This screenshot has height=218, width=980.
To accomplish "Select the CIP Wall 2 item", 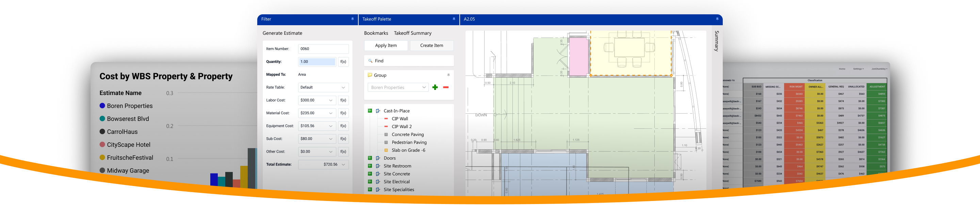I will click(x=402, y=126).
